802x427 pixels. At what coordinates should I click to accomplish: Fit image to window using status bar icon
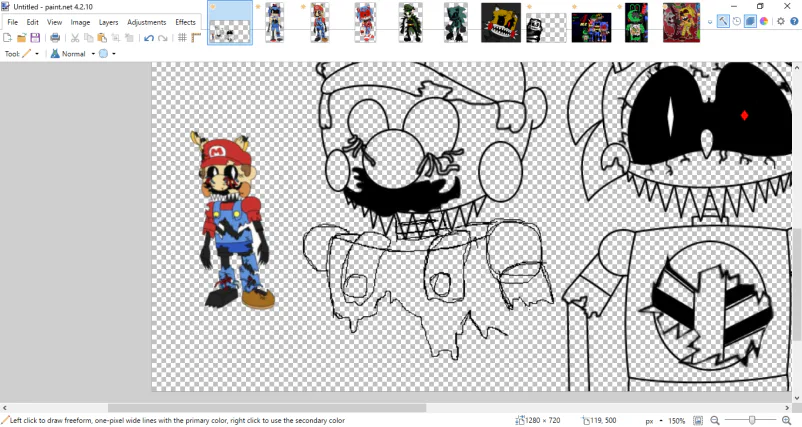click(698, 421)
